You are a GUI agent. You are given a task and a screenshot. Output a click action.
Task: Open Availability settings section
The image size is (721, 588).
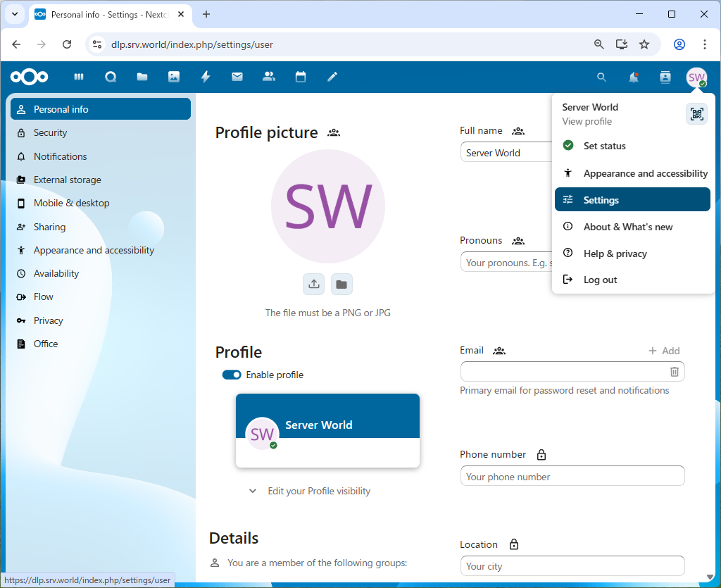coord(101,273)
